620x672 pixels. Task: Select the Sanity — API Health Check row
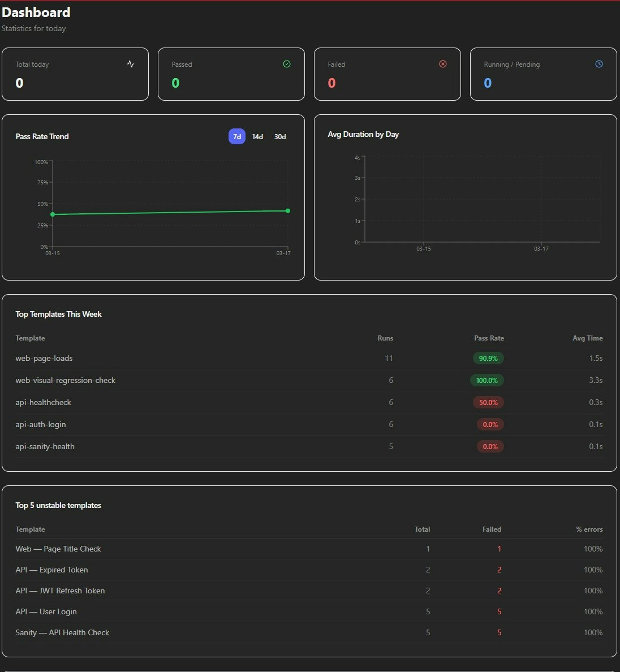(x=309, y=632)
